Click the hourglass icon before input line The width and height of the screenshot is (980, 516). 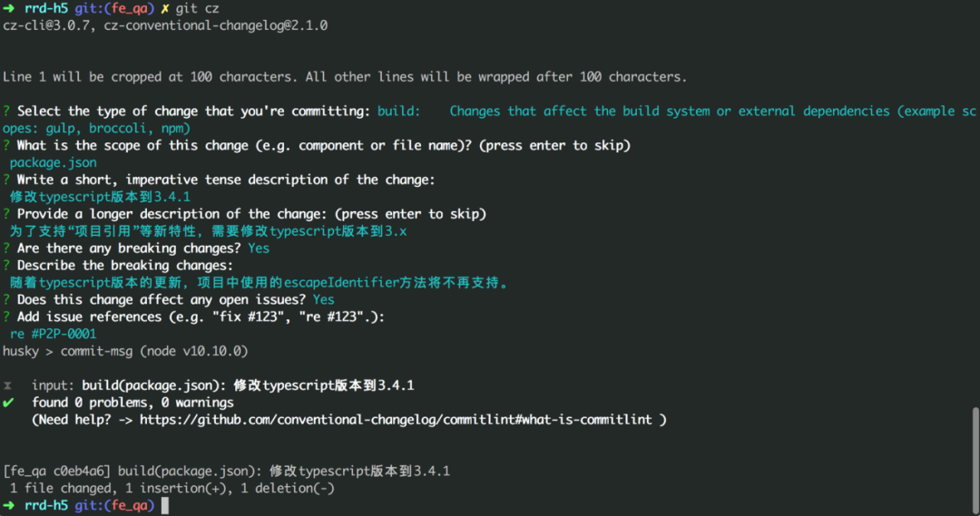[7, 386]
